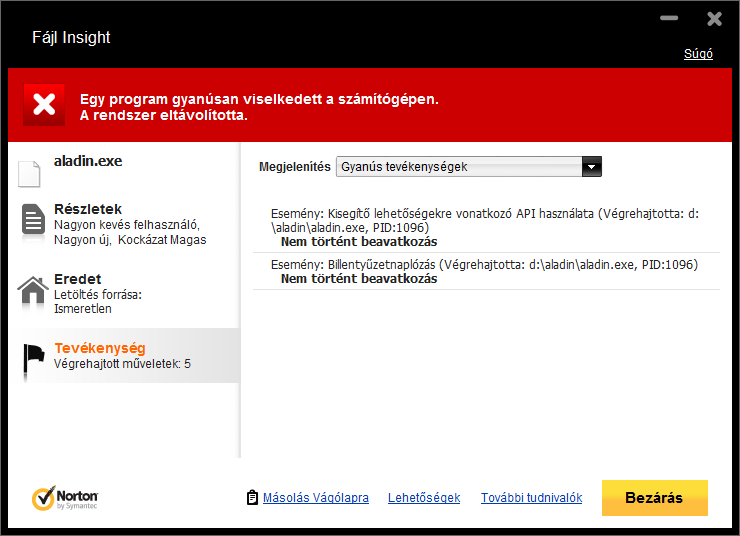Image resolution: width=740 pixels, height=536 pixels.
Task: Click 'Nem történt beavatkozás' under the API event
Action: click(359, 242)
